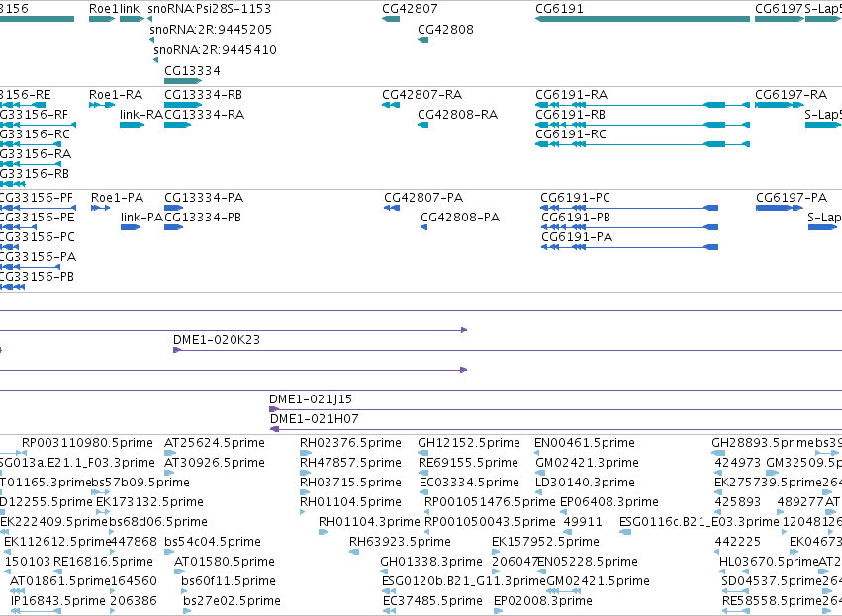Viewport: 842px width, 616px height.
Task: Click the CG33156-PF protein feature
Action: tap(38, 208)
